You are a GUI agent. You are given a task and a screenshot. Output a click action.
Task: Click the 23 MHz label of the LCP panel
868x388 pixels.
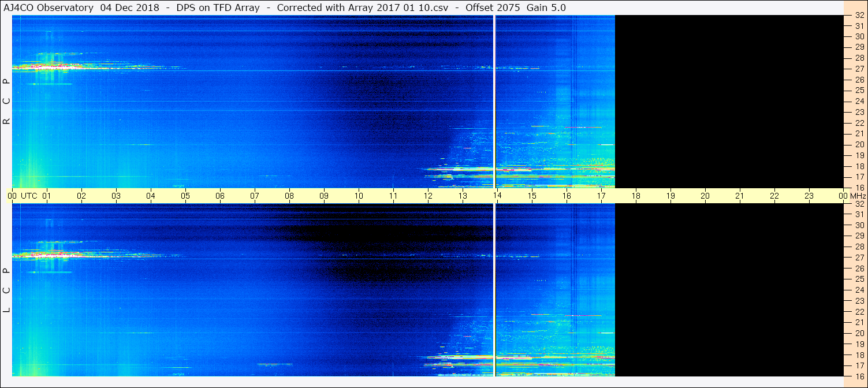coord(859,301)
